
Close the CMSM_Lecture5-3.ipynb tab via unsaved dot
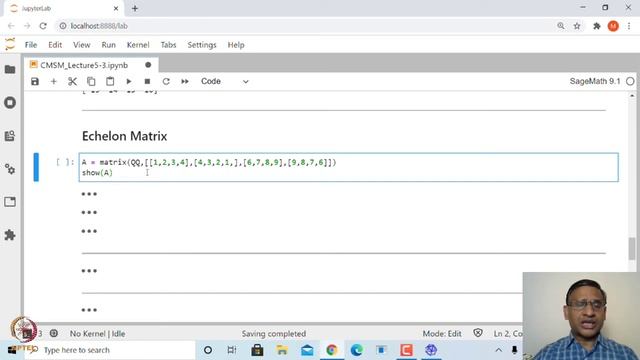click(x=148, y=65)
